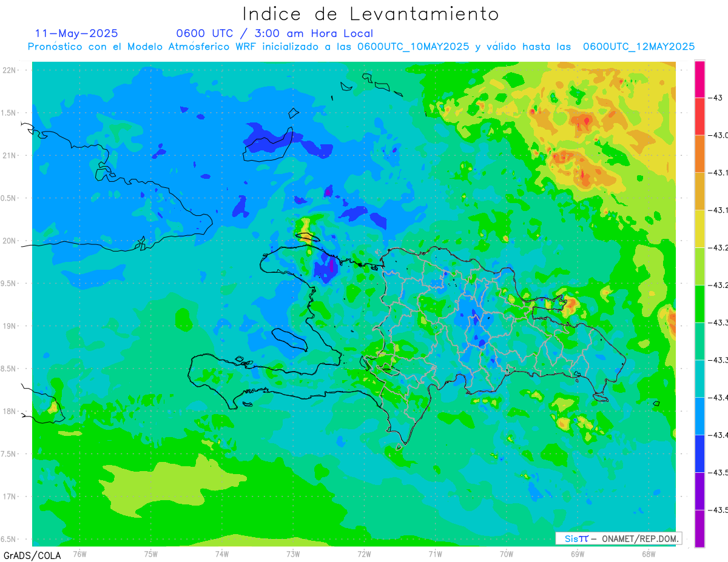728x562 pixels.
Task: Click the '69W' longitude label
Action: (578, 554)
